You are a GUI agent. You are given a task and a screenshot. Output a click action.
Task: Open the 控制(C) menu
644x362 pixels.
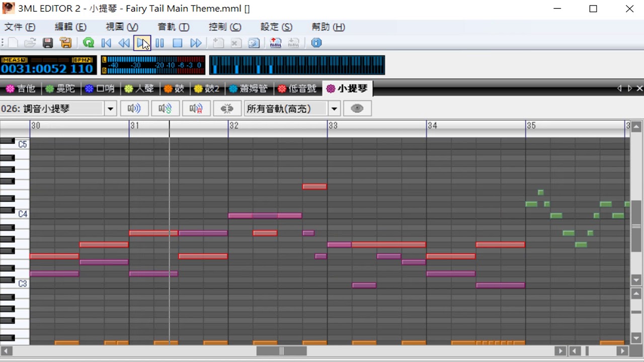tap(225, 27)
